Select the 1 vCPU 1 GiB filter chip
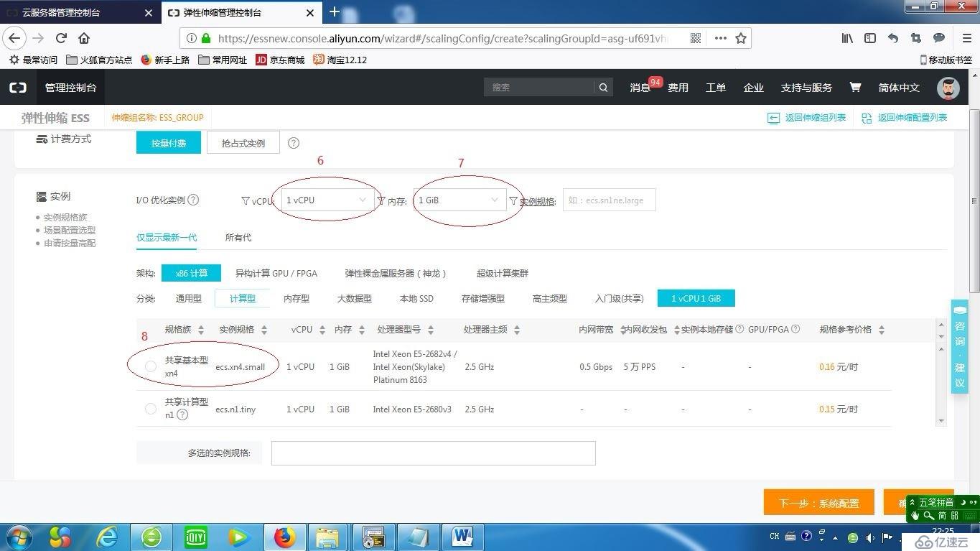 point(696,298)
